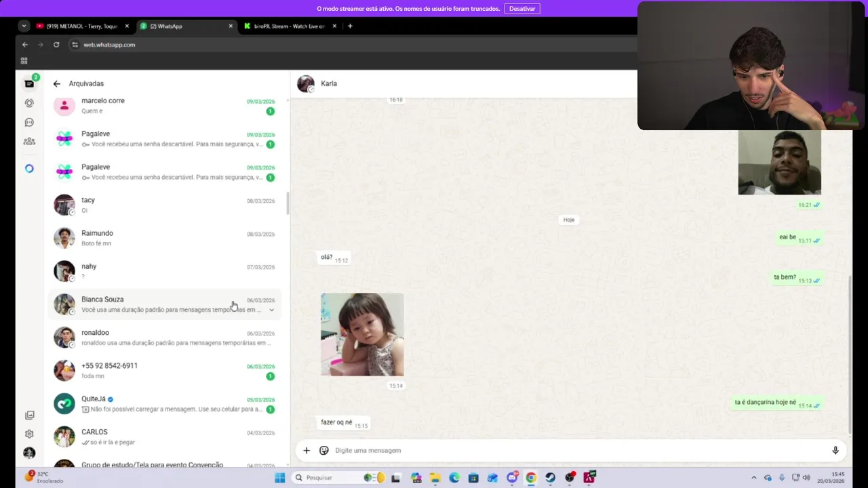
Task: Close the WhatsApp browser tab
Action: (x=231, y=26)
